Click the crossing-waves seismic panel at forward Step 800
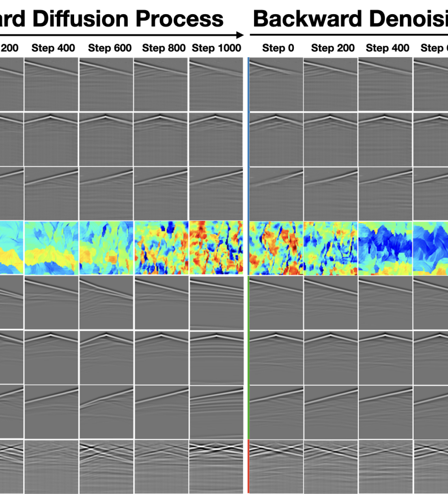 (161, 467)
